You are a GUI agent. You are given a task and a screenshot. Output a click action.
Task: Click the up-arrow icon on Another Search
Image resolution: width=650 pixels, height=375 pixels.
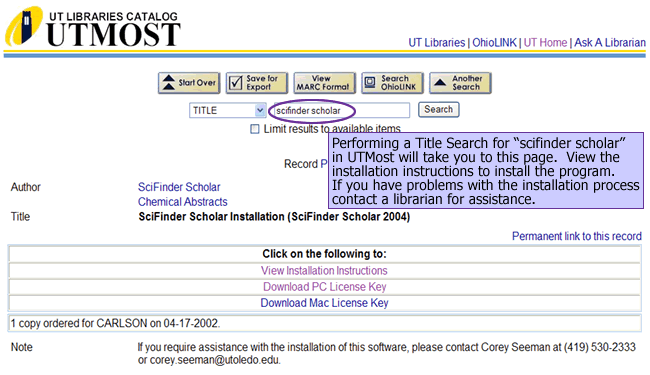point(440,82)
